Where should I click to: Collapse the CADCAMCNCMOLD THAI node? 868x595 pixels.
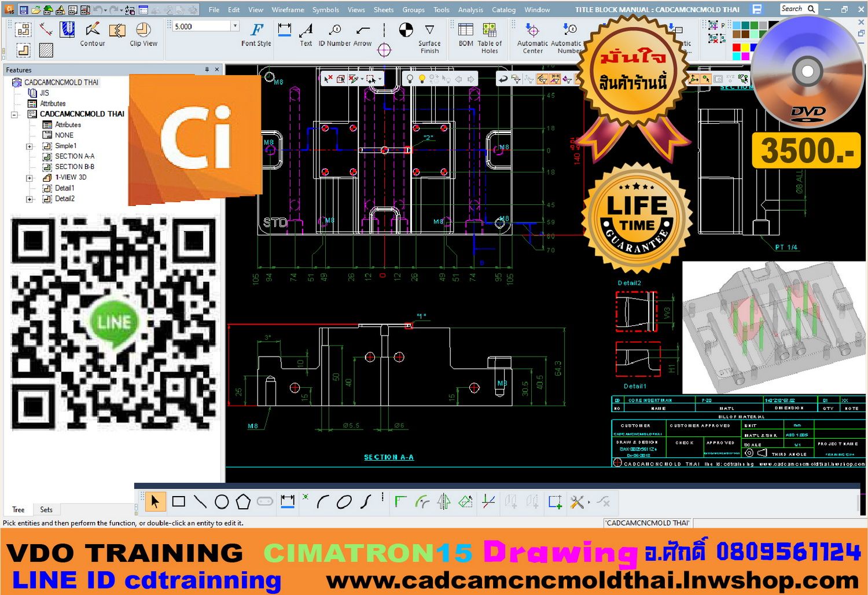point(14,114)
